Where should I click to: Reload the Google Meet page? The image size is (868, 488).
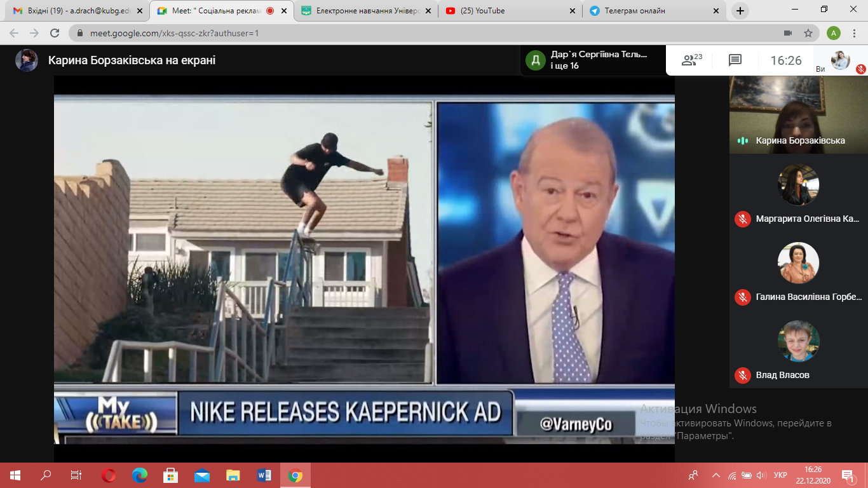click(55, 33)
